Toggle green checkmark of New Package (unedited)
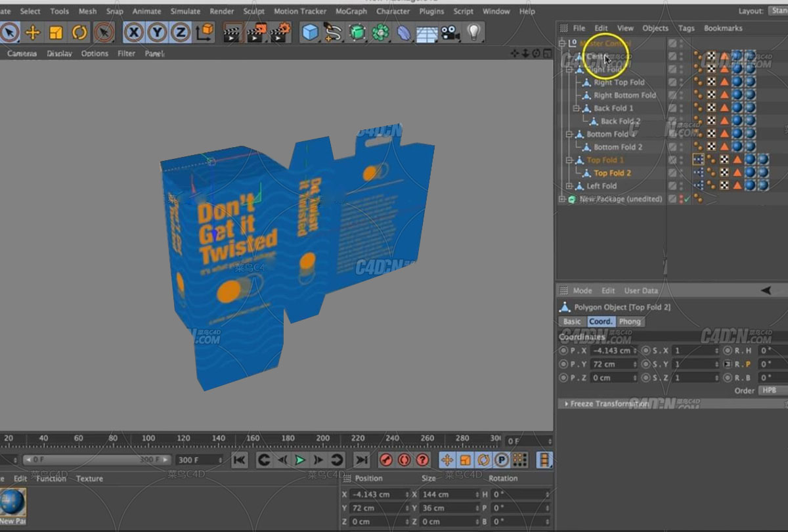The image size is (788, 532). click(688, 199)
